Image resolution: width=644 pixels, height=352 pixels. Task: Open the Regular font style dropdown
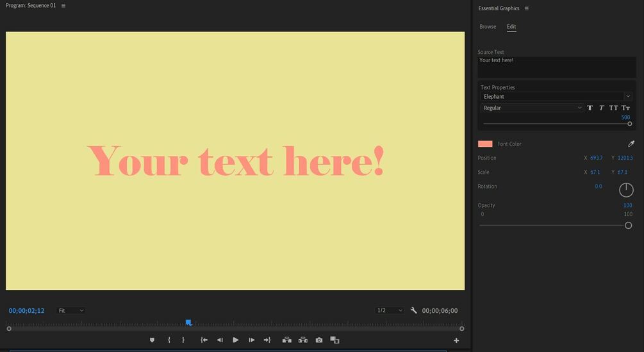point(532,108)
